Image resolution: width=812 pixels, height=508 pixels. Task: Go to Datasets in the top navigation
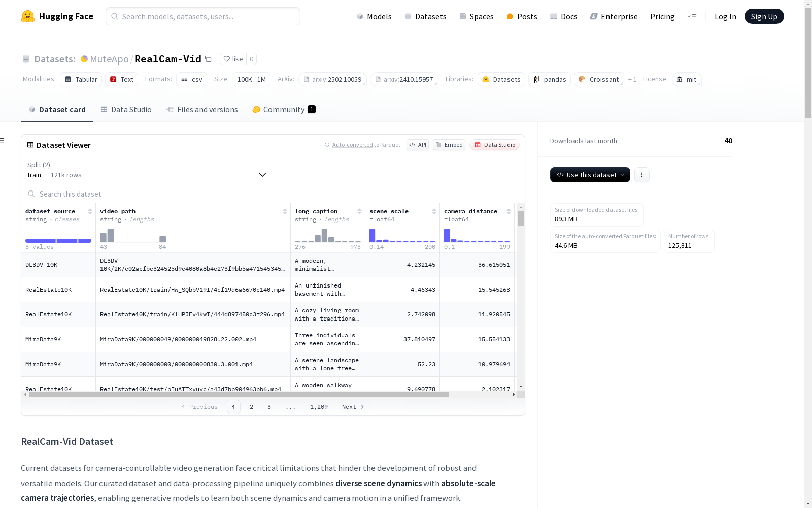point(425,16)
